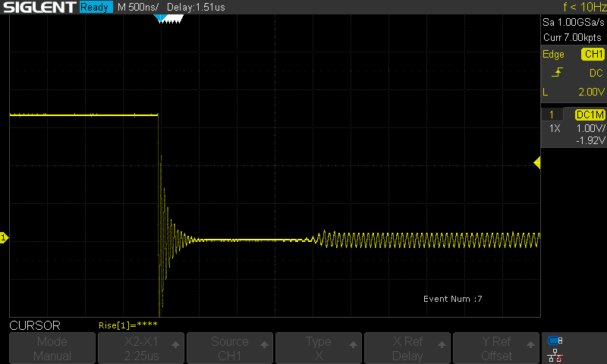The image size is (607, 364).
Task: Toggle the Ready acquisition status indicator
Action: coord(95,8)
